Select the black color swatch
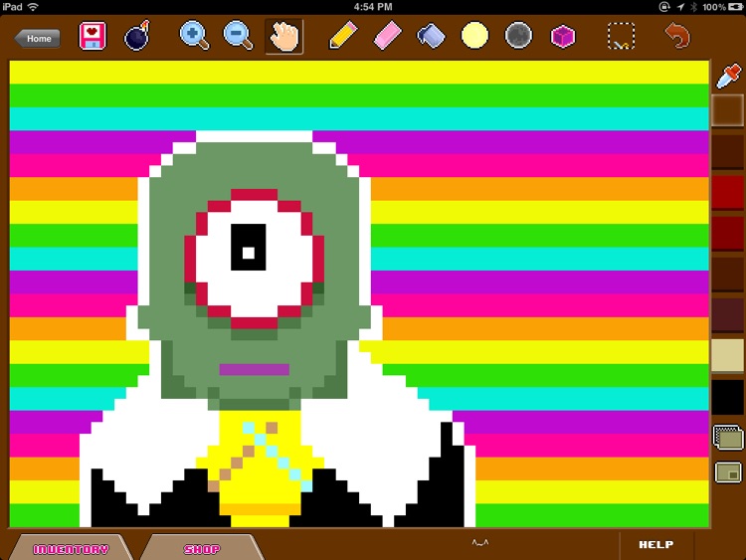 pyautogui.click(x=728, y=397)
